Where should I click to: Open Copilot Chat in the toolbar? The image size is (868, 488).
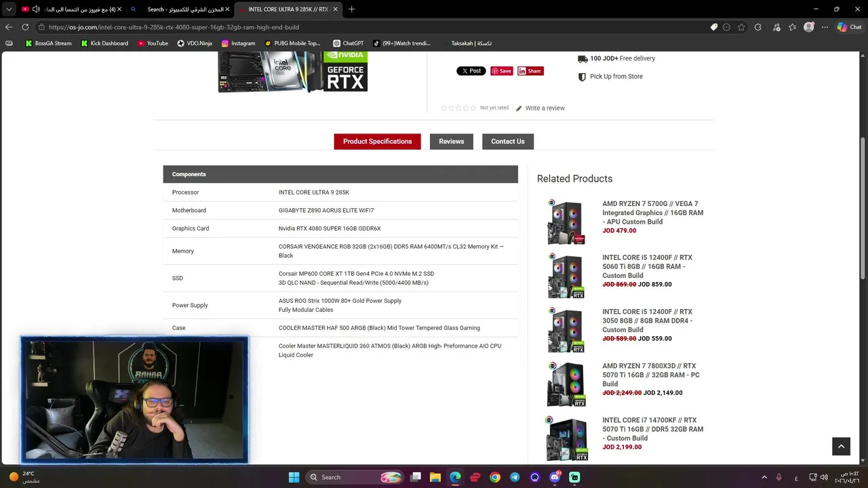point(849,27)
